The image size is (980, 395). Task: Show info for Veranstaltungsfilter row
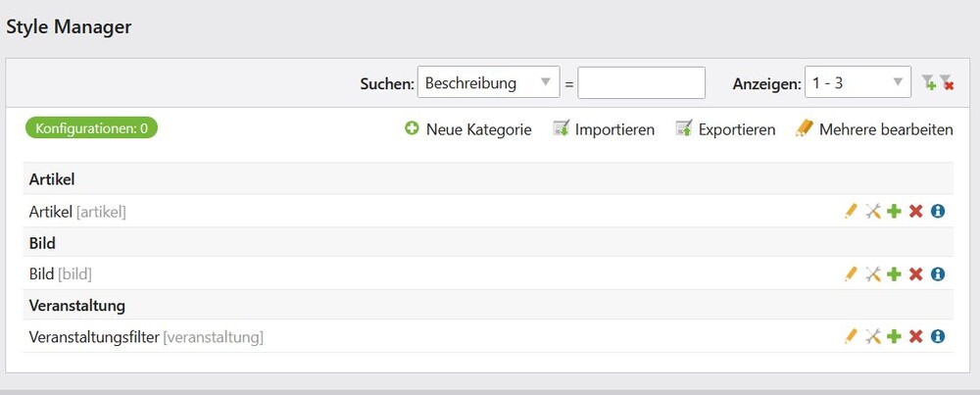938,336
